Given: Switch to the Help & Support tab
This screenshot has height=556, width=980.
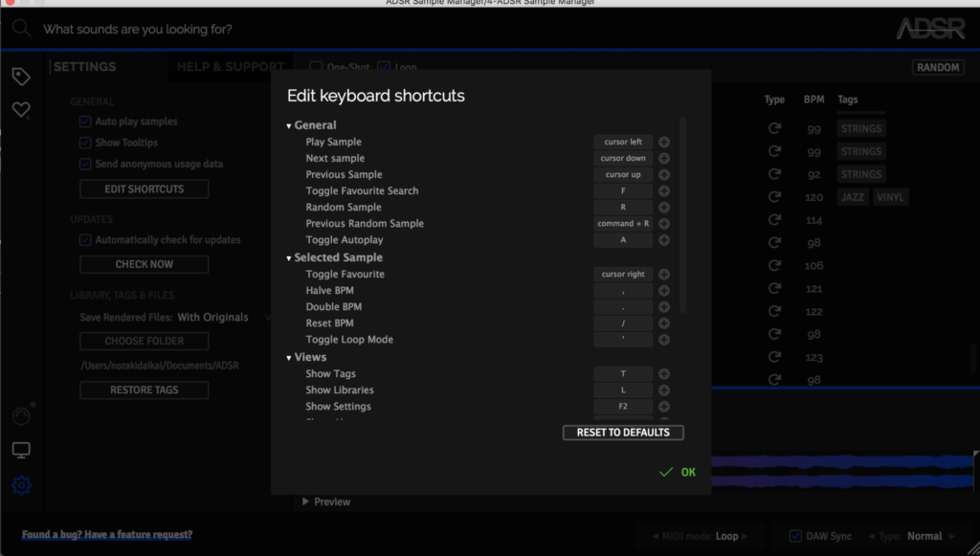Looking at the screenshot, I should click(x=230, y=67).
